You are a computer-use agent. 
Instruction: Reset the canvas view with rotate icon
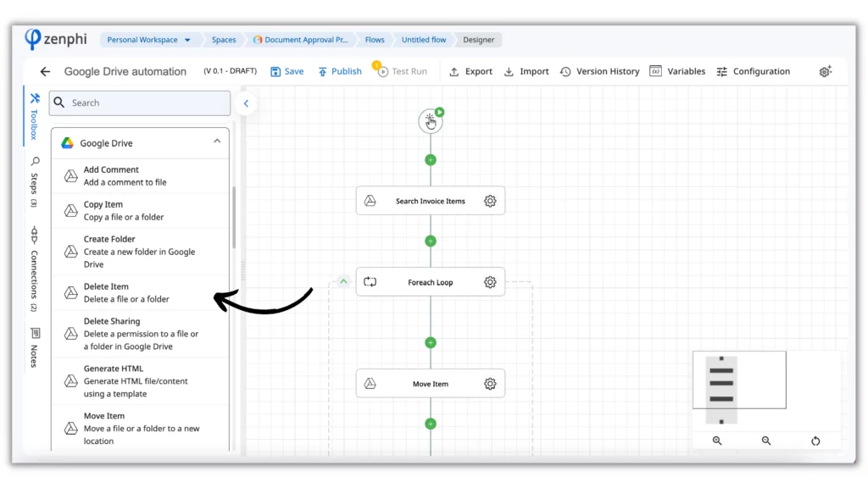click(815, 441)
